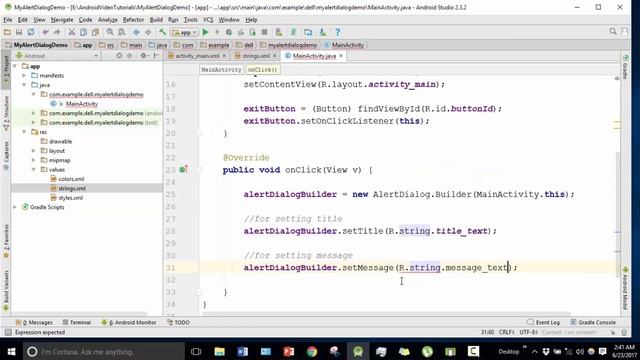Open the Messages tool window

coord(34,322)
